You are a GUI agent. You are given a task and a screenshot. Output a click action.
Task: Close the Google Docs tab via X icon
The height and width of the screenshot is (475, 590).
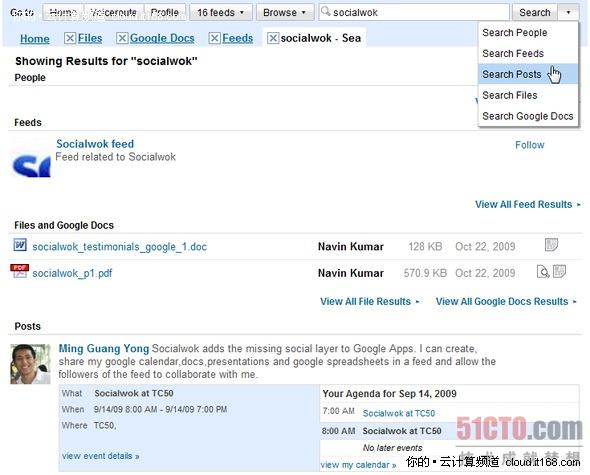click(x=122, y=38)
